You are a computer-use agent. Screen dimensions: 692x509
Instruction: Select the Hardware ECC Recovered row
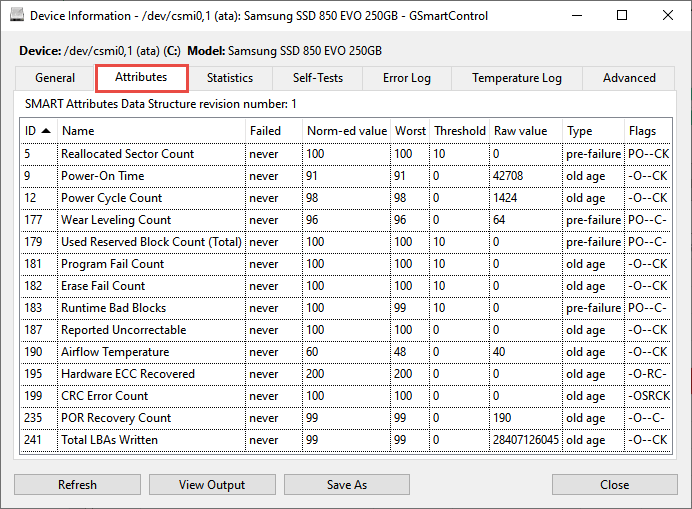pos(346,374)
